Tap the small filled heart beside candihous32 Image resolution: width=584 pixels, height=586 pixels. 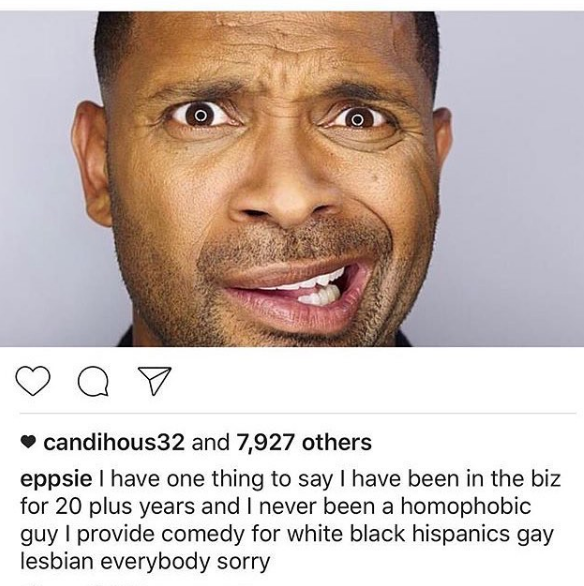point(28,443)
